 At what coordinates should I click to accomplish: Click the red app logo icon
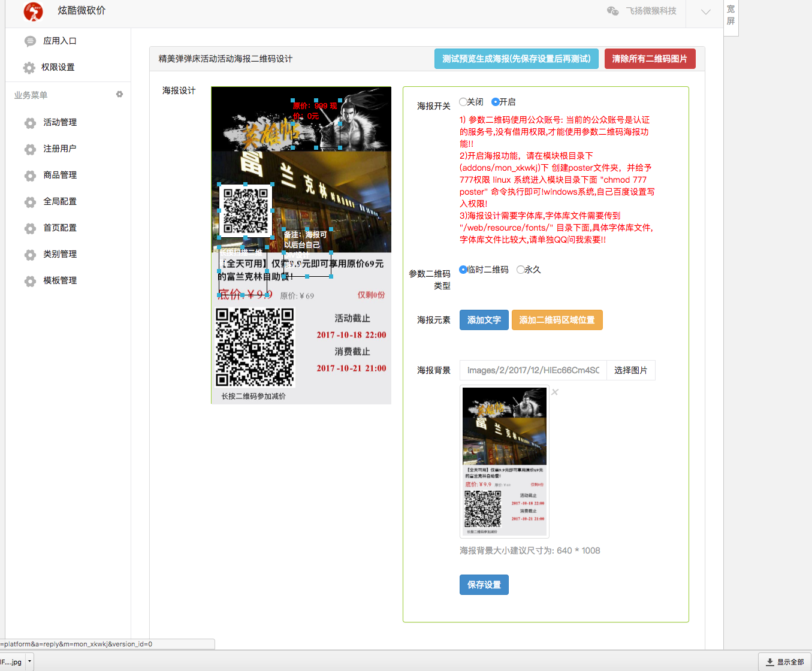pyautogui.click(x=33, y=11)
